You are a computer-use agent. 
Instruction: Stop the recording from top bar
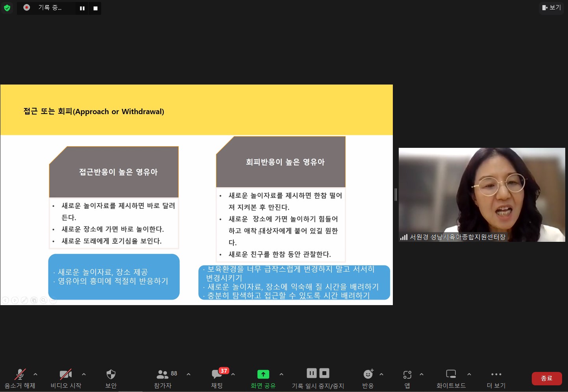pyautogui.click(x=95, y=8)
